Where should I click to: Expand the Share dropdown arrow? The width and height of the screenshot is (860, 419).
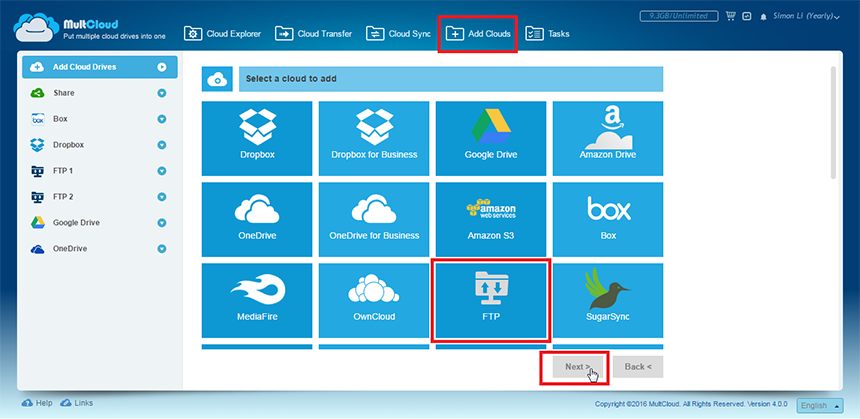(x=162, y=93)
